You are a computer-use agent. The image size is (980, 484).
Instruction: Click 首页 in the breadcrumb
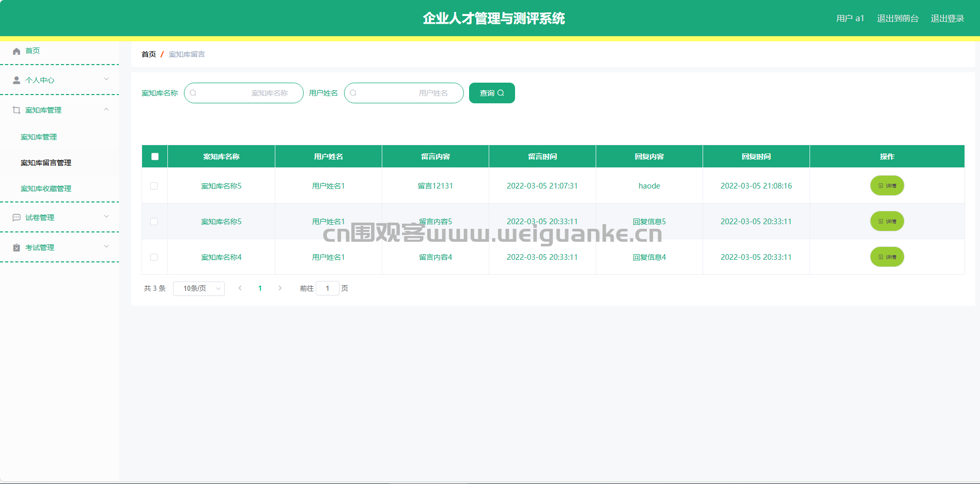pyautogui.click(x=149, y=54)
